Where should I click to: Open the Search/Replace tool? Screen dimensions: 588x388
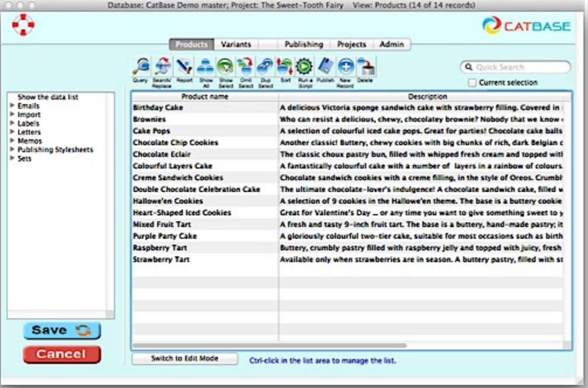tap(162, 66)
